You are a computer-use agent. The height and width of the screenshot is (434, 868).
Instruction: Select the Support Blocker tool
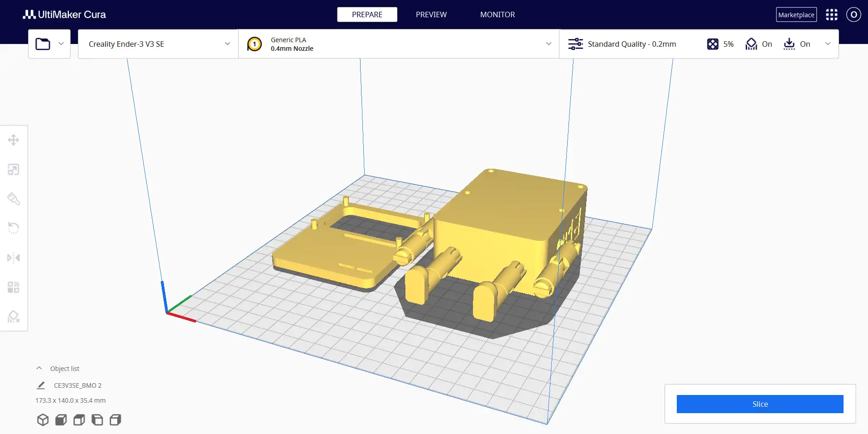(x=14, y=317)
